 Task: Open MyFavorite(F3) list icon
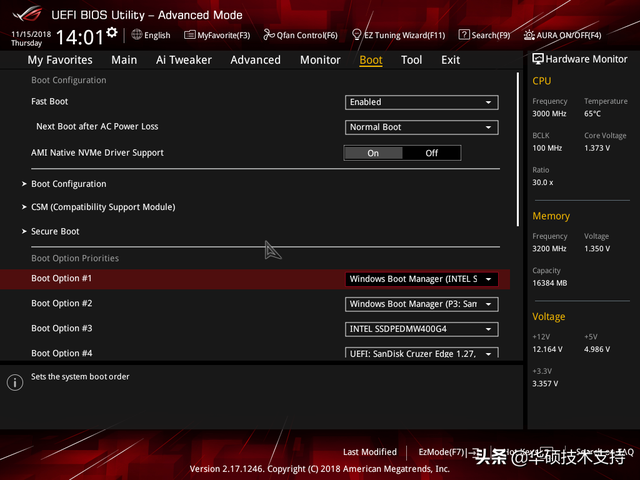[189, 35]
